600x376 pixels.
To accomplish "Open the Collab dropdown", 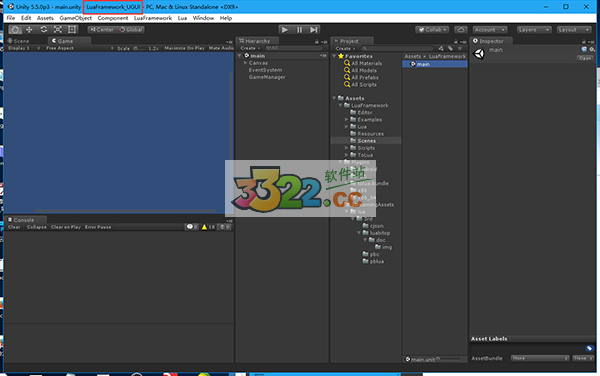I will (432, 29).
